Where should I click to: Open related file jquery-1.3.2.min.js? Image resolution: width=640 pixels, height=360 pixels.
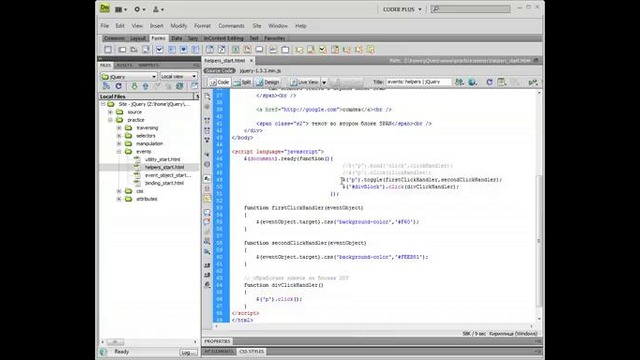pos(260,71)
